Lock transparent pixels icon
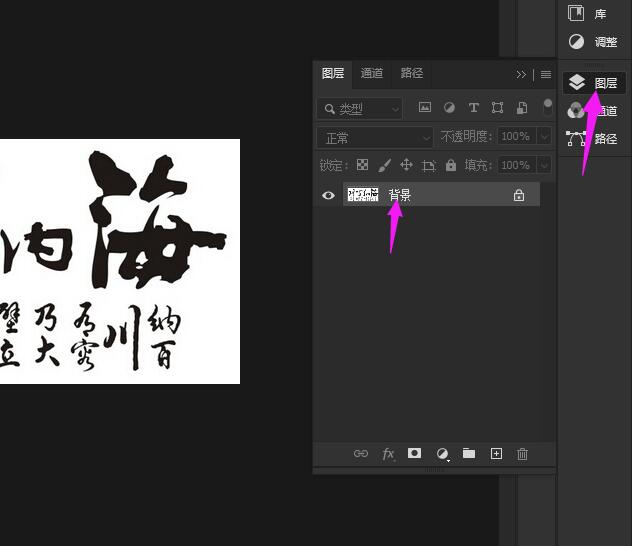The height and width of the screenshot is (546, 632). pos(362,164)
